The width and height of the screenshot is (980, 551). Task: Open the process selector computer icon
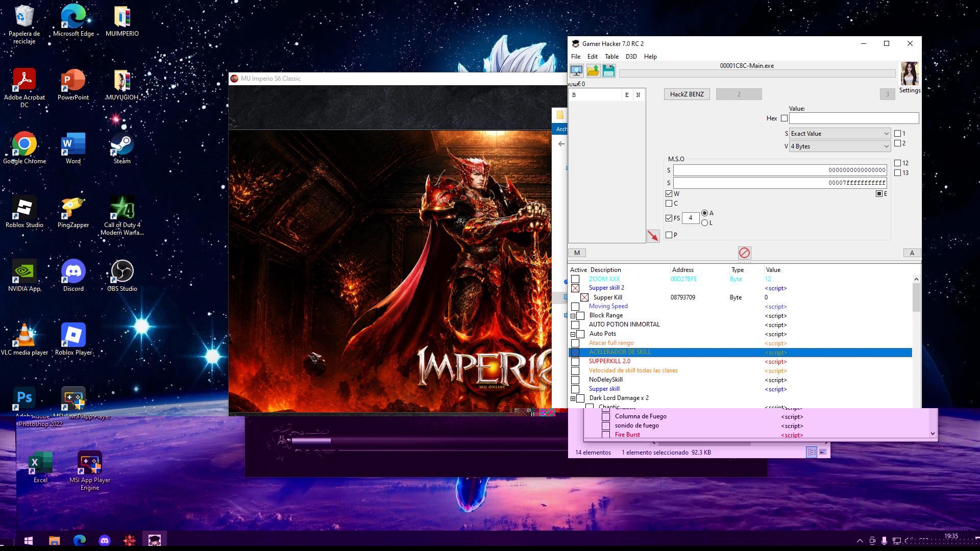click(x=576, y=71)
